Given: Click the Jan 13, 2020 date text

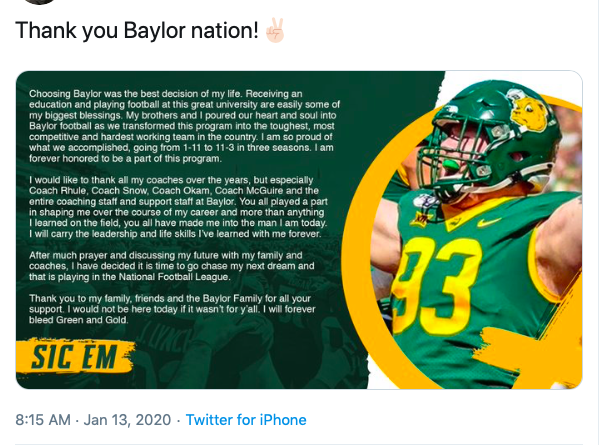Looking at the screenshot, I should (127, 420).
